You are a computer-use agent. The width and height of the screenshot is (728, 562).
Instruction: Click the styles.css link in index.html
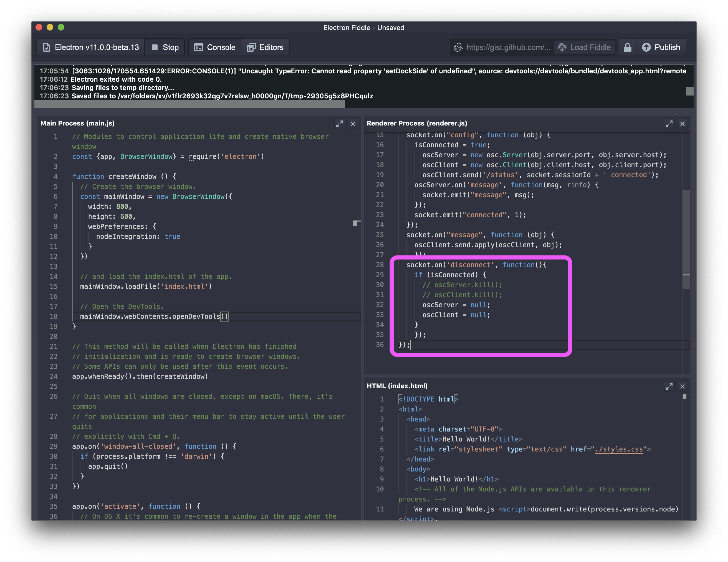point(619,449)
